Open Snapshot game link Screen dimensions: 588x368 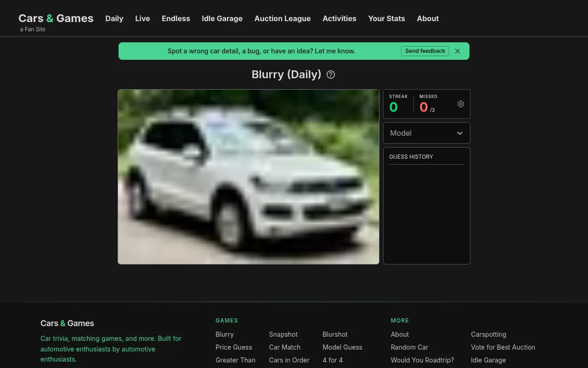coord(283,334)
